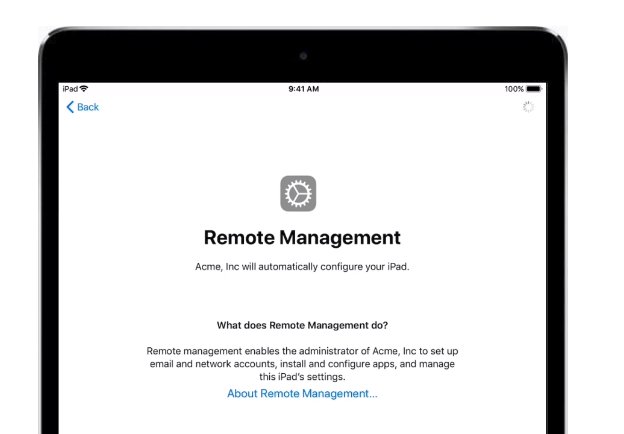Click the line starting "Remote management enables"
The image size is (624, 434).
point(302,352)
